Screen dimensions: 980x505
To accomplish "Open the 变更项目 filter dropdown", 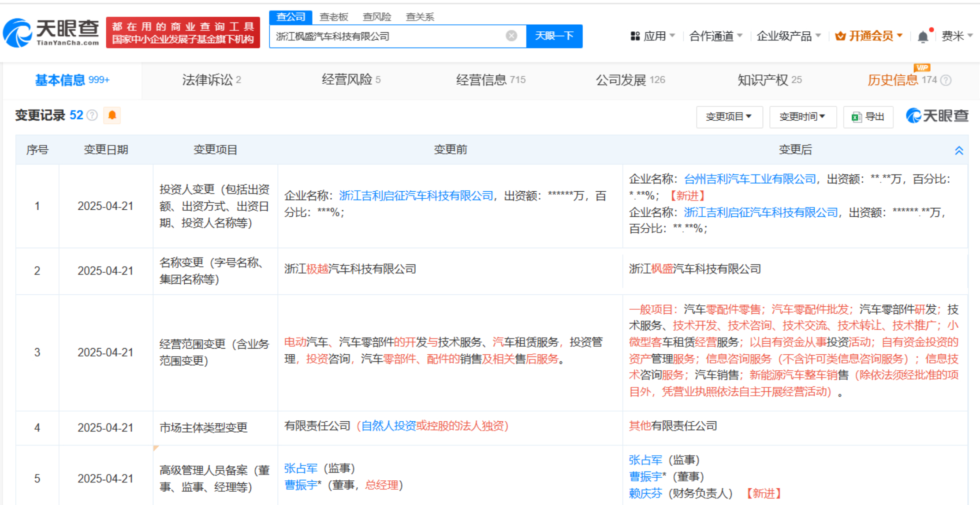I will point(729,117).
